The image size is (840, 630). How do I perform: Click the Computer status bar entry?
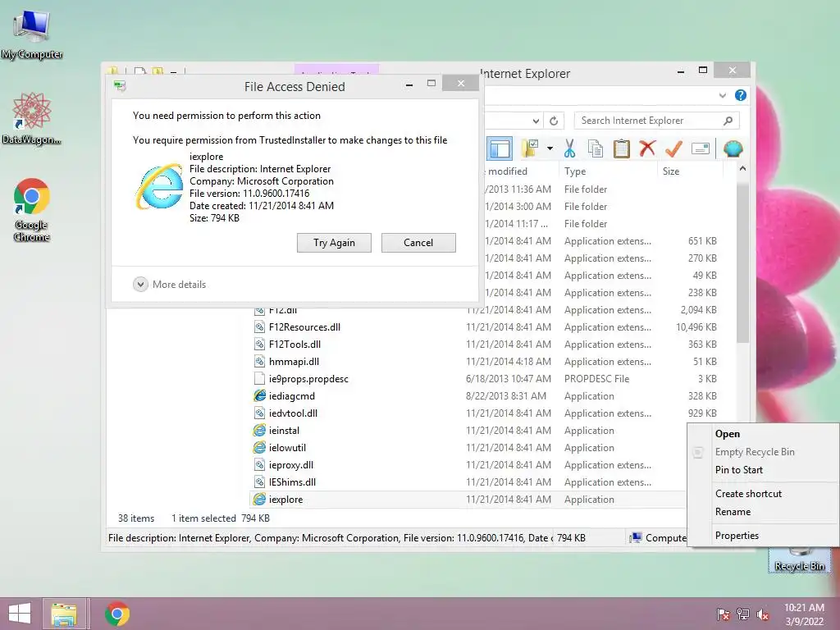pyautogui.click(x=659, y=538)
